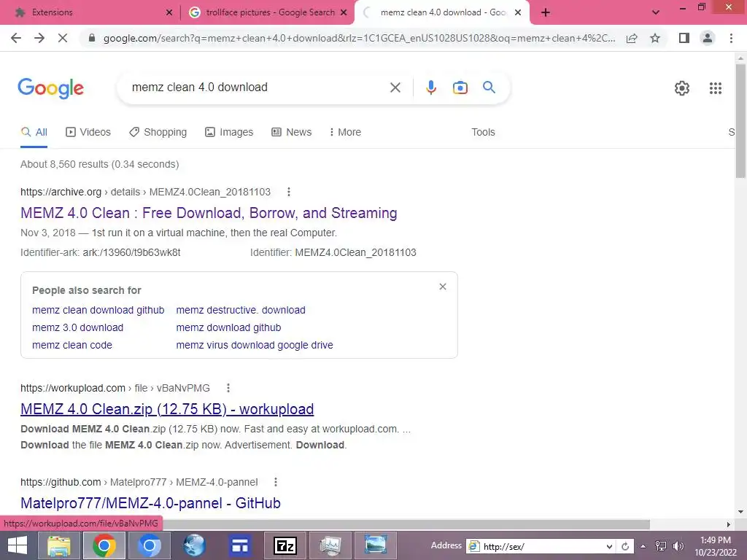Click the Google logo
Image resolution: width=747 pixels, height=560 pixels.
coord(51,88)
